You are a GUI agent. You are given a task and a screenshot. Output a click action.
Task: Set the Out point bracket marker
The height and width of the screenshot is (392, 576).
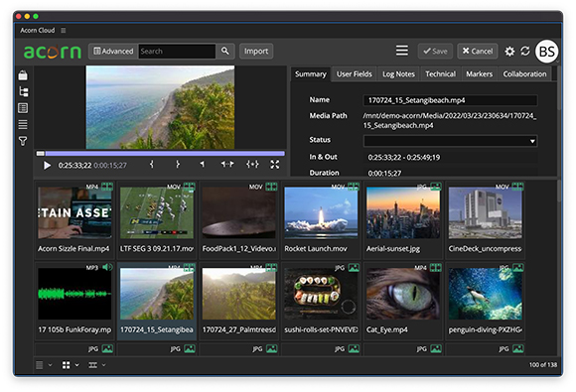[178, 165]
